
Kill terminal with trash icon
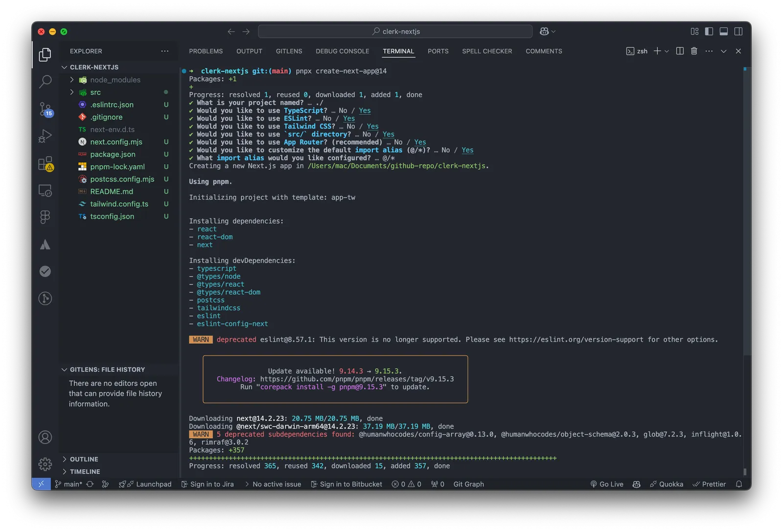coord(694,51)
